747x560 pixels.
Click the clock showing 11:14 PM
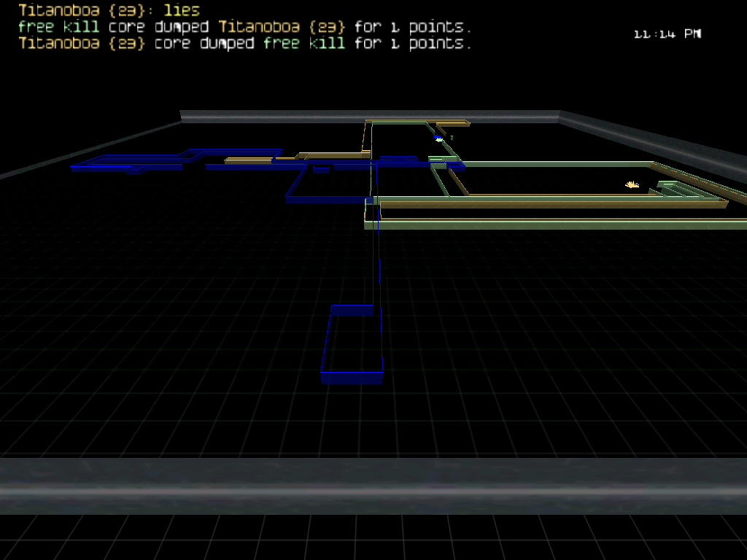667,34
